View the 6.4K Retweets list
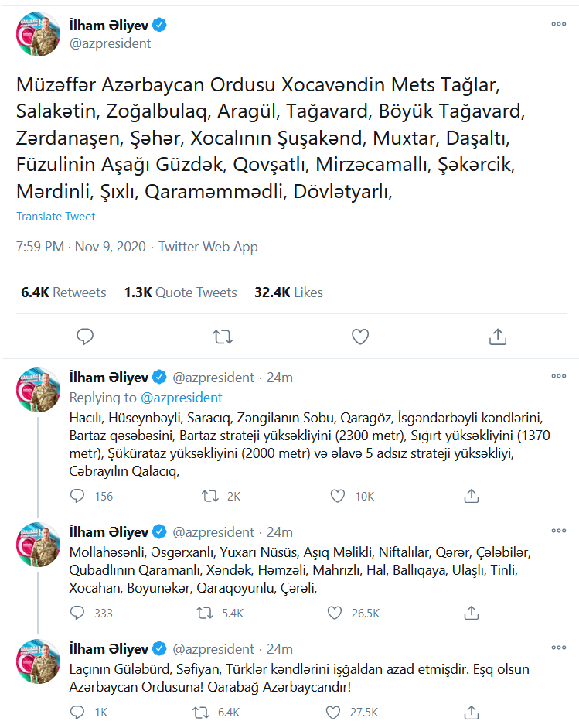Viewport: 579px width, 728px height. pos(64,292)
